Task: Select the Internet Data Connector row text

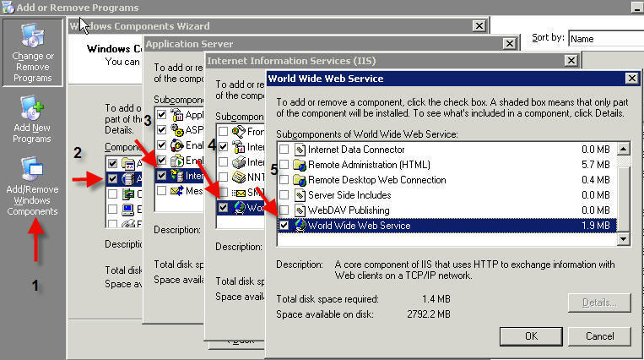Action: point(356,150)
